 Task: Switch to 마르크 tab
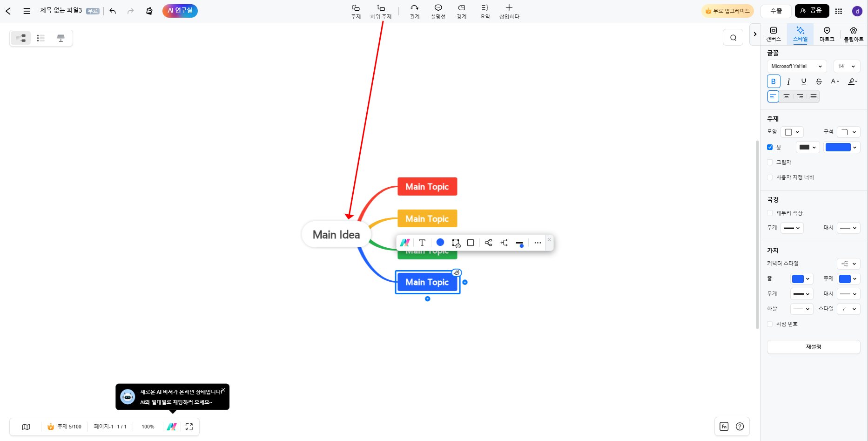(827, 34)
